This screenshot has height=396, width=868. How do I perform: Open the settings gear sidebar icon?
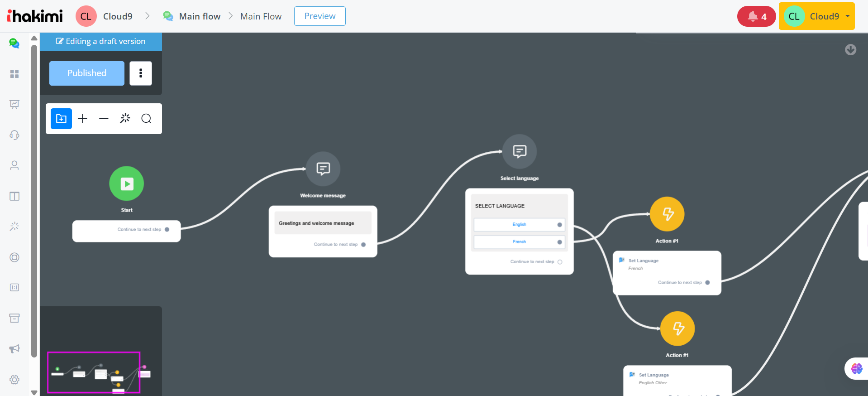click(x=14, y=380)
